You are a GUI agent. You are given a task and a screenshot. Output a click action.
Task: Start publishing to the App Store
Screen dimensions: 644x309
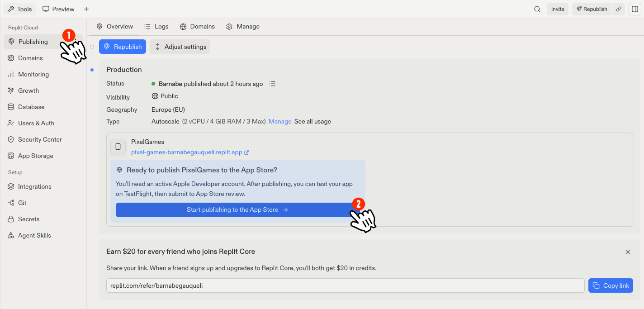[x=237, y=210]
